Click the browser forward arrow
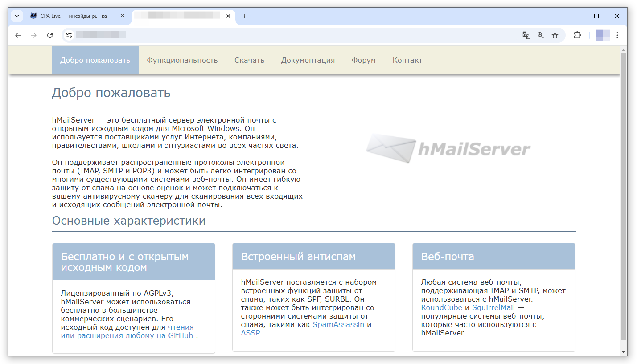Viewport: 637px width, 364px height. click(x=34, y=35)
